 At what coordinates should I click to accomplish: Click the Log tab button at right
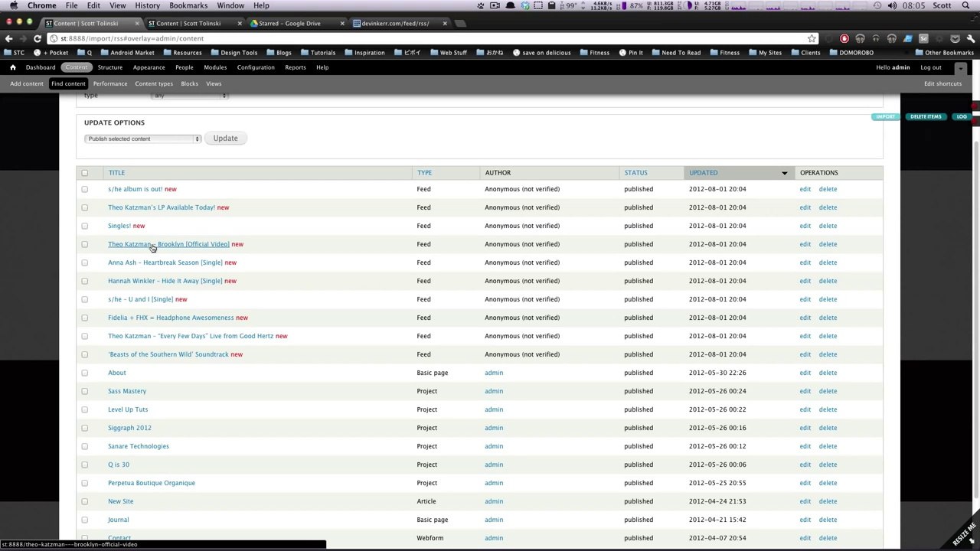point(962,117)
